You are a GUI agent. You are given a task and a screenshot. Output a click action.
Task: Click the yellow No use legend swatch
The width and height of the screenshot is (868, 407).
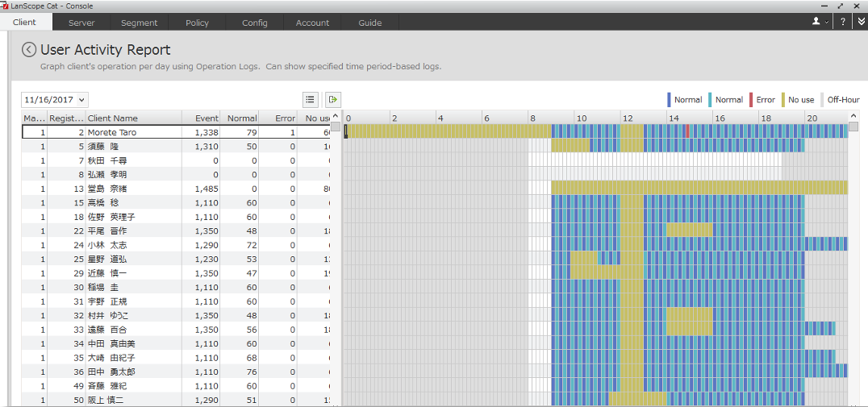pos(783,100)
